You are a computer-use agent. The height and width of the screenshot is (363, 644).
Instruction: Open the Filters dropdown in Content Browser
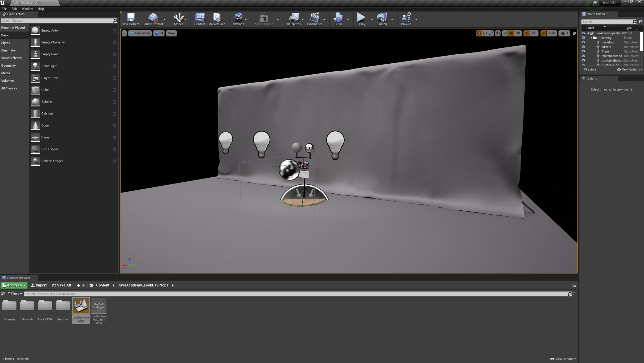tap(15, 293)
